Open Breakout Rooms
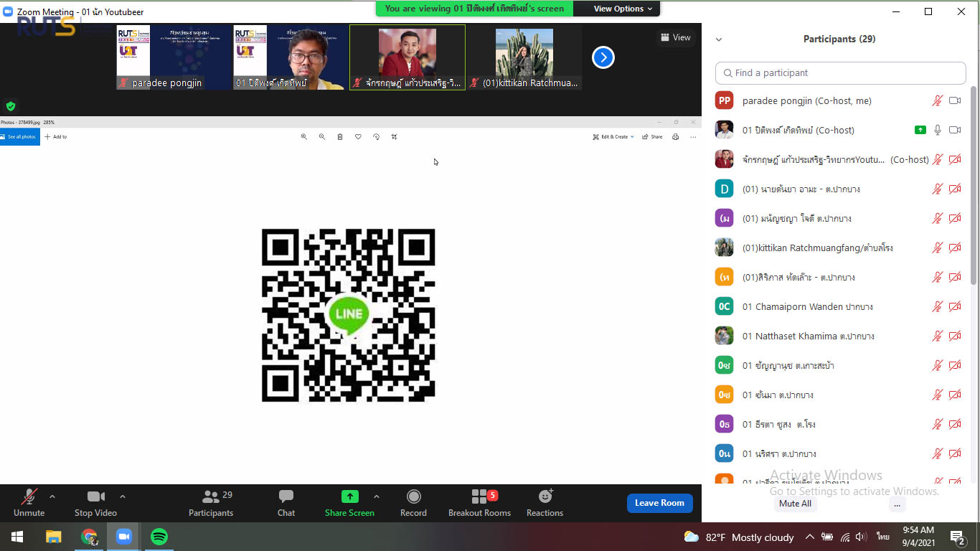The width and height of the screenshot is (980, 551). click(x=479, y=503)
